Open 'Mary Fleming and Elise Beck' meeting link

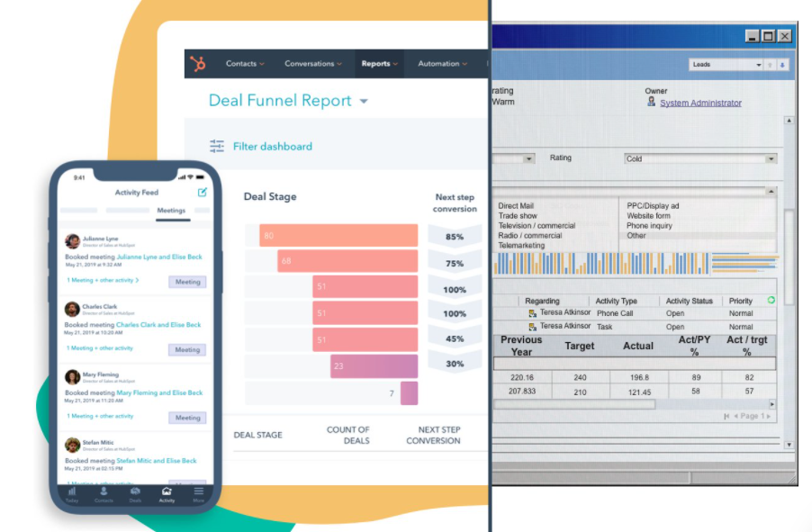coord(159,392)
